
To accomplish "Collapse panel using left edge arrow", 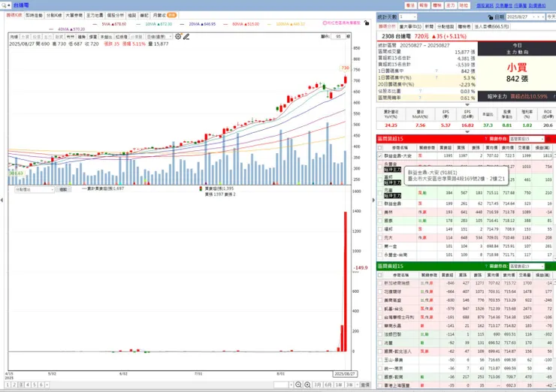I will (x=2, y=201).
